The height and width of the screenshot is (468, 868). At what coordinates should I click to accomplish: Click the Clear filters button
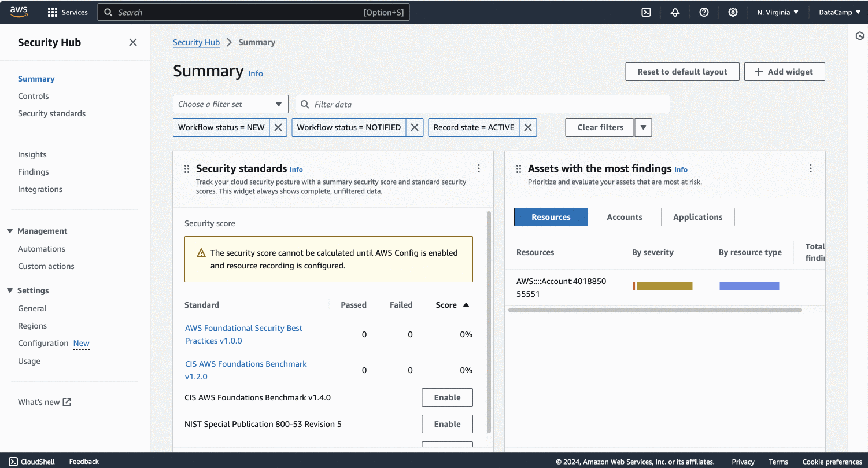(600, 127)
